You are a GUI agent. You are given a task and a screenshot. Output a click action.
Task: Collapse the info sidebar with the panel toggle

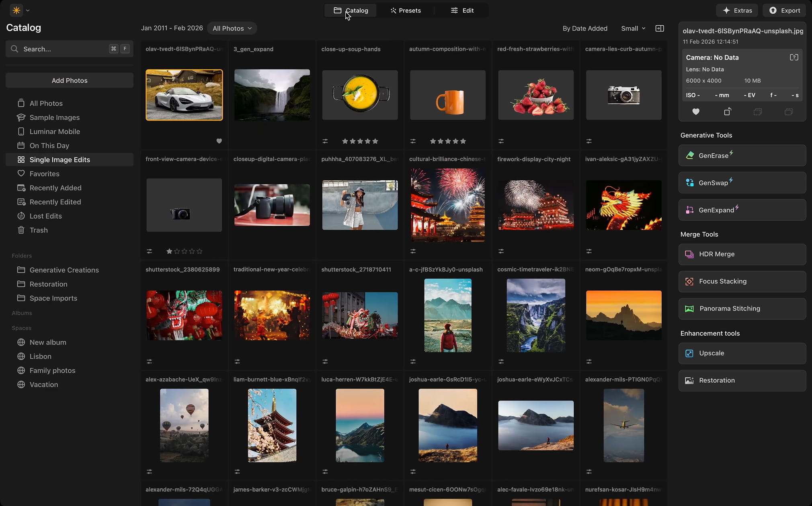pyautogui.click(x=660, y=28)
